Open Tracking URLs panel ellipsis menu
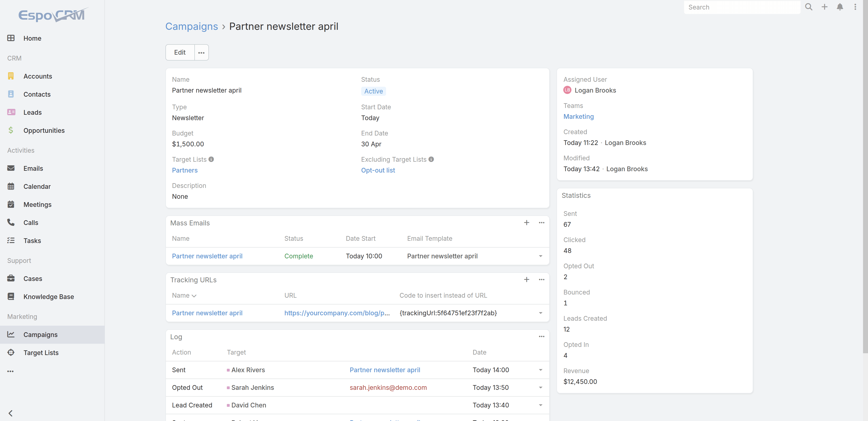This screenshot has width=868, height=421. (x=542, y=280)
